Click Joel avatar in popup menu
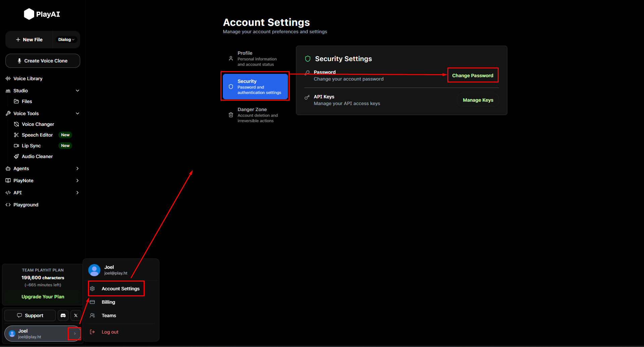This screenshot has height=347, width=644. click(x=94, y=270)
